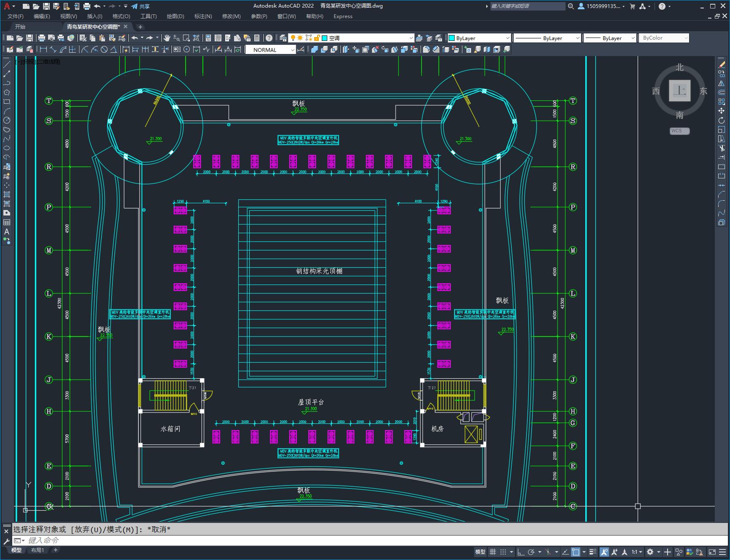Image resolution: width=730 pixels, height=560 pixels.
Task: Click the Autodesk App Store cart icon
Action: point(632,6)
